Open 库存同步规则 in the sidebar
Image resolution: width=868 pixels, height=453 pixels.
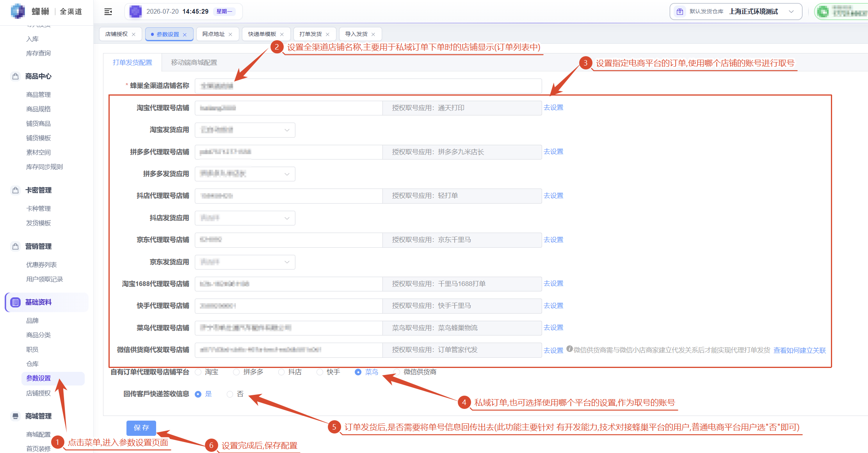coord(44,167)
